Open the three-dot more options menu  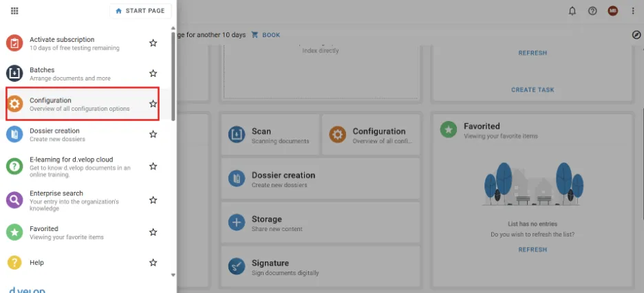coord(633,11)
